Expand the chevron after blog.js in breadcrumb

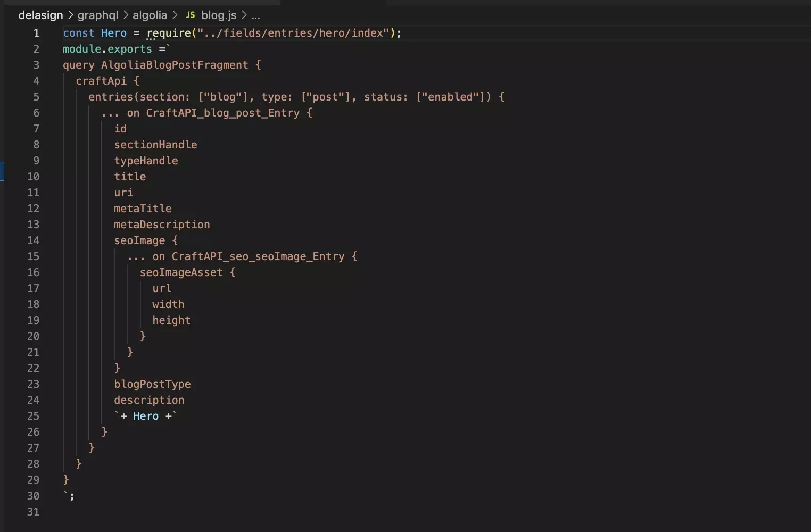click(x=244, y=15)
